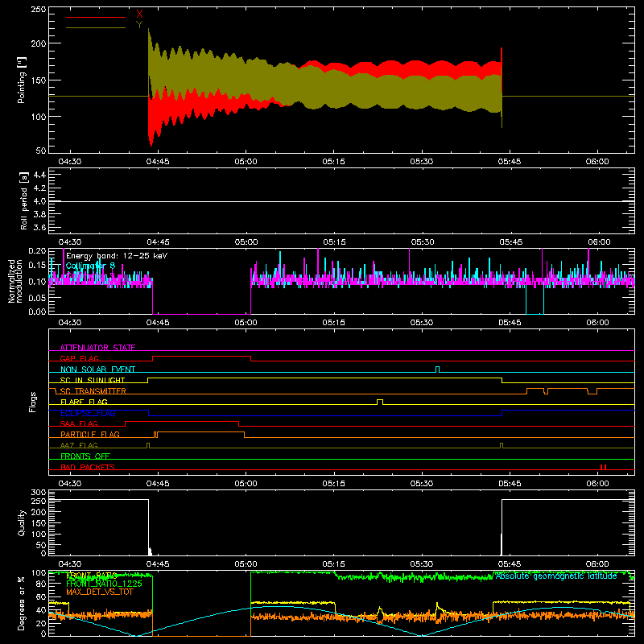Click the 'Collimator 8' cyan label
Viewport: 644px width, 644px height.
[x=90, y=266]
